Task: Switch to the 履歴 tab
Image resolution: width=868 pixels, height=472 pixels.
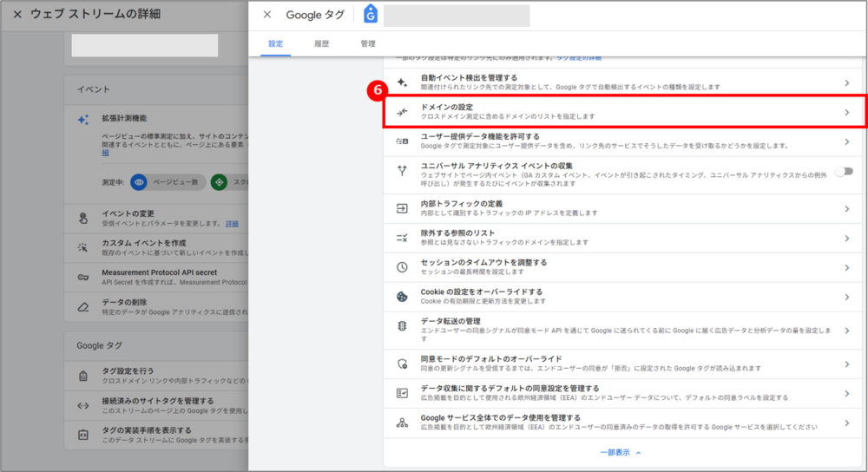Action: tap(322, 43)
